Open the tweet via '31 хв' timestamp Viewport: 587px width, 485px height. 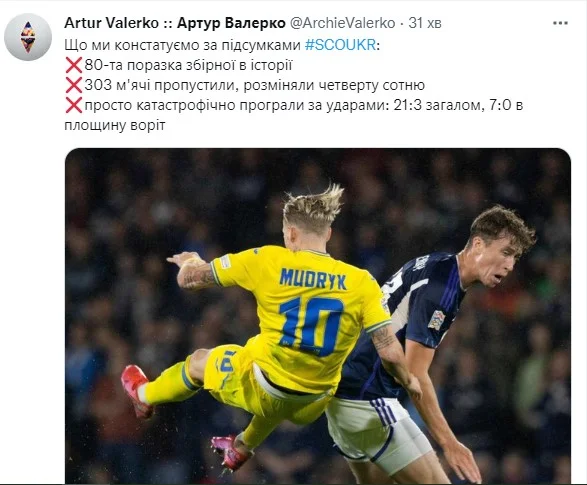click(425, 23)
